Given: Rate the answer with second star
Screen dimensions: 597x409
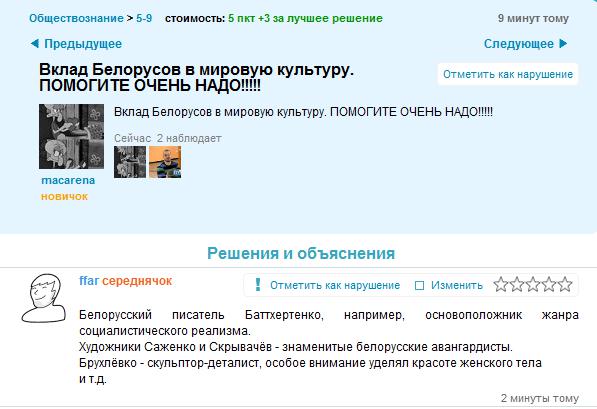Looking at the screenshot, I should click(517, 284).
